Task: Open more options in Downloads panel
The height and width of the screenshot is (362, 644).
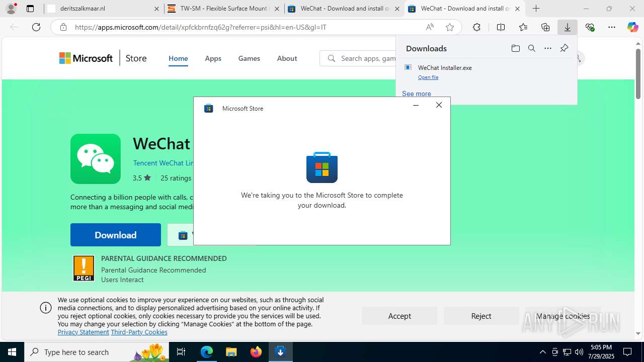Action: pyautogui.click(x=548, y=48)
